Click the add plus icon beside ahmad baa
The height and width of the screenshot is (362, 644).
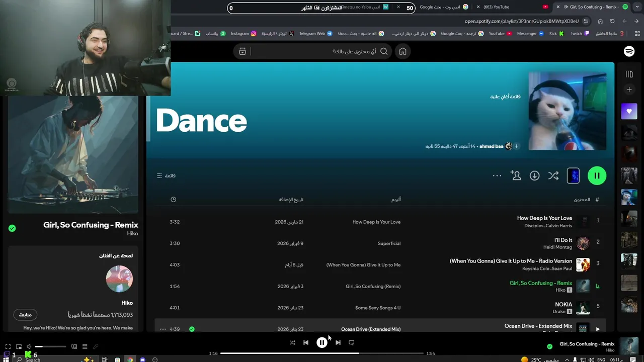(x=516, y=146)
